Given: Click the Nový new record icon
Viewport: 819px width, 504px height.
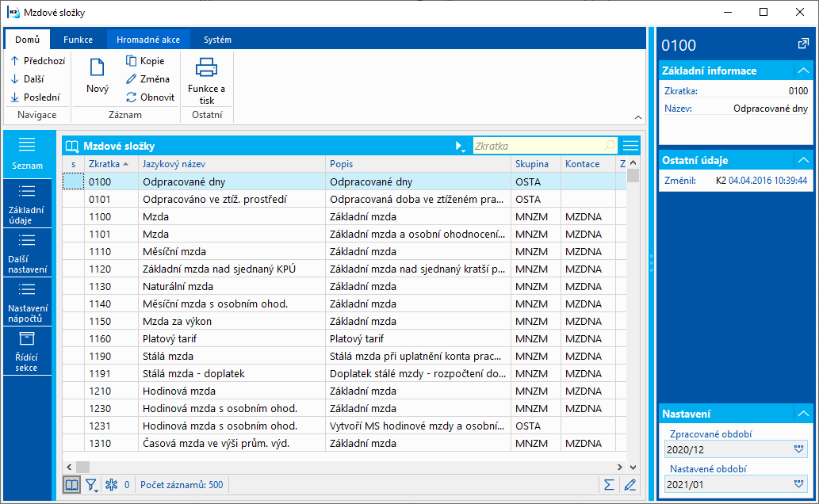Looking at the screenshot, I should [x=97, y=68].
